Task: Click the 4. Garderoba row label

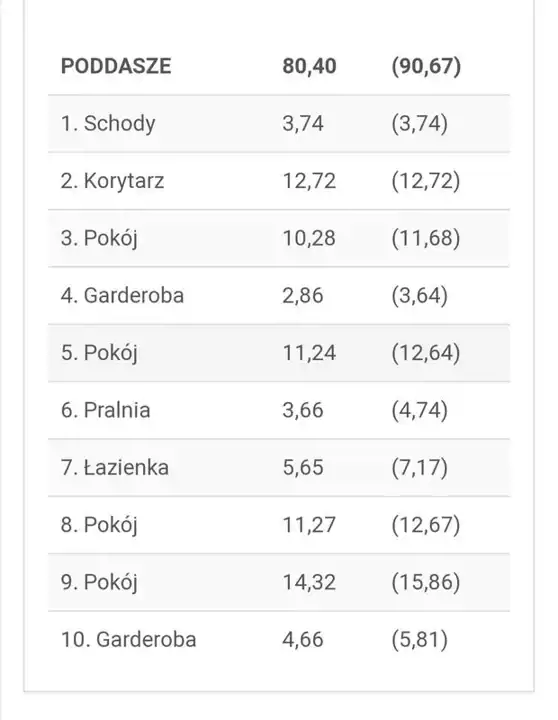Action: (122, 295)
